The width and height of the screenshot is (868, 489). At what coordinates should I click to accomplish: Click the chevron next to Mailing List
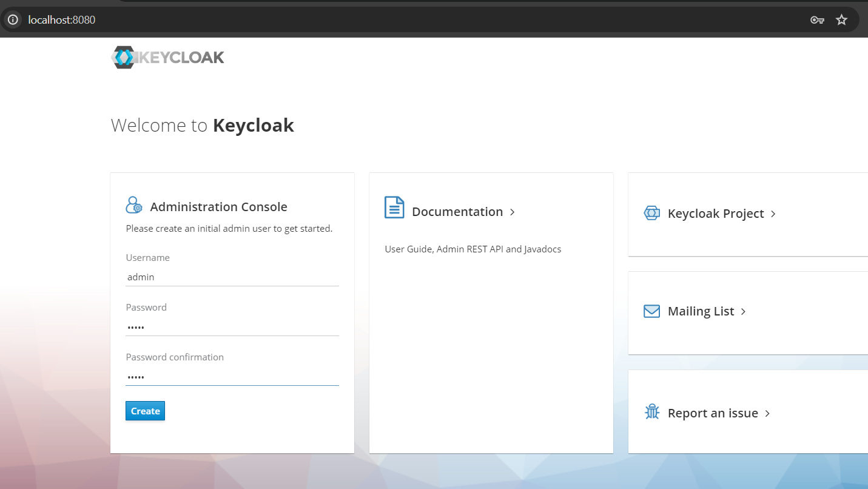[744, 311]
